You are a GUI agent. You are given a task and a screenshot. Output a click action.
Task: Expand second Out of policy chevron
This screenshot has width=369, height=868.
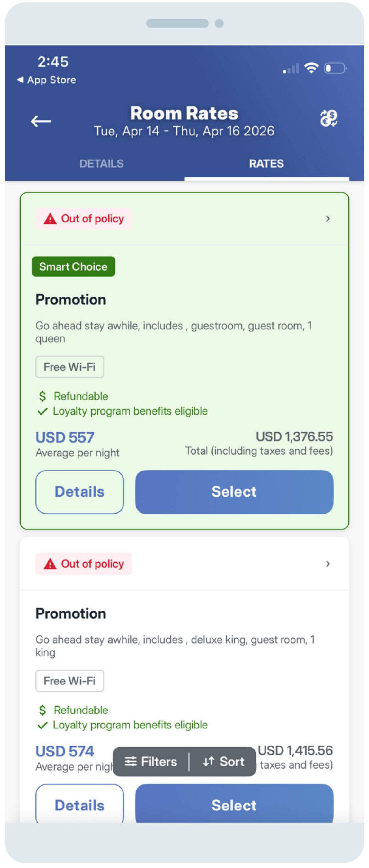(x=328, y=564)
